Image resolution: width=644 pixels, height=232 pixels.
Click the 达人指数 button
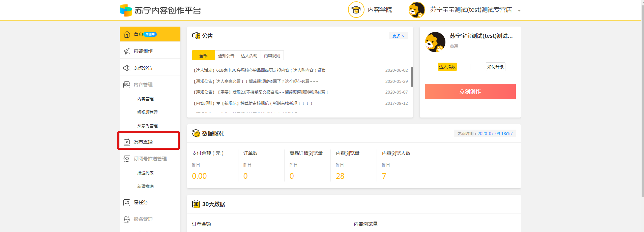point(447,67)
